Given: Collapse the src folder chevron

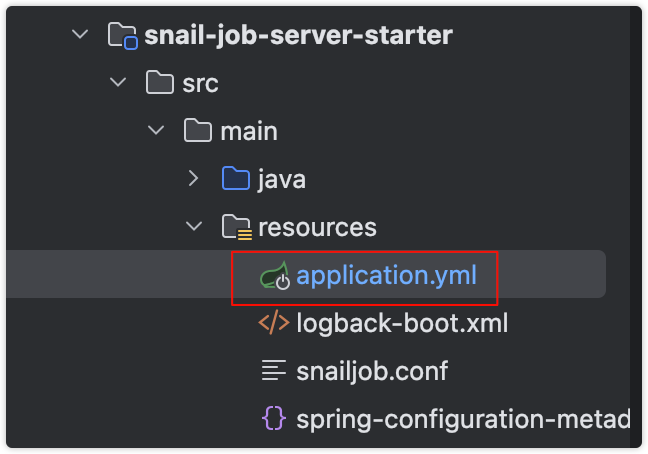Looking at the screenshot, I should (x=119, y=84).
